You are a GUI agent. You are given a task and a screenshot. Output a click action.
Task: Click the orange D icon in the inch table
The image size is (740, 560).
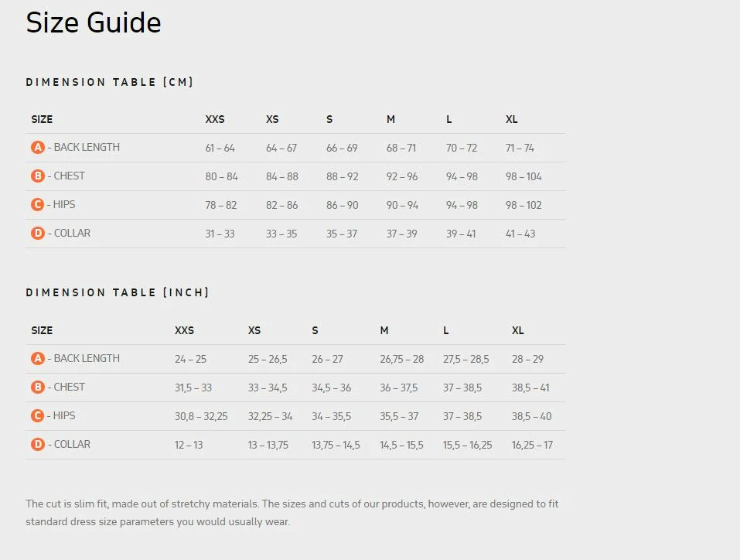click(x=38, y=445)
